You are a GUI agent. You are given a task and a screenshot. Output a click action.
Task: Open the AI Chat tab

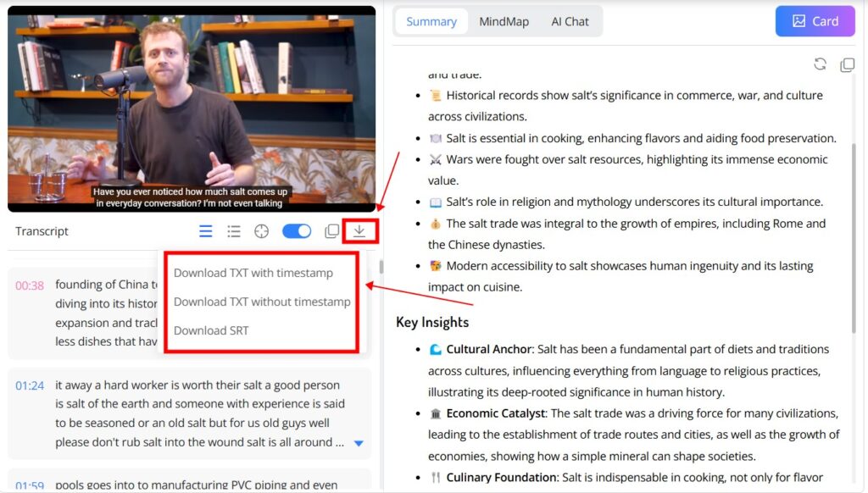pyautogui.click(x=570, y=21)
